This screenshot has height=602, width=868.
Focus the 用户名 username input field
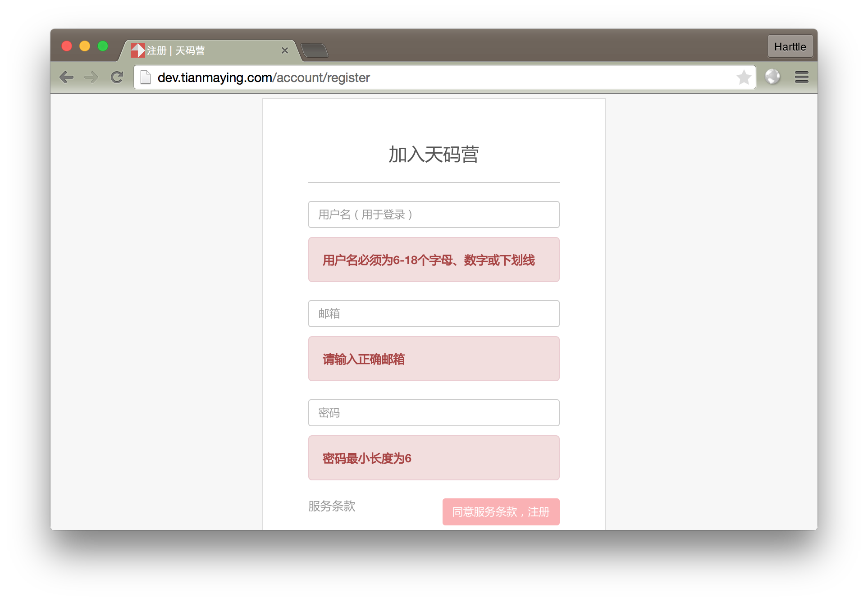(x=434, y=214)
